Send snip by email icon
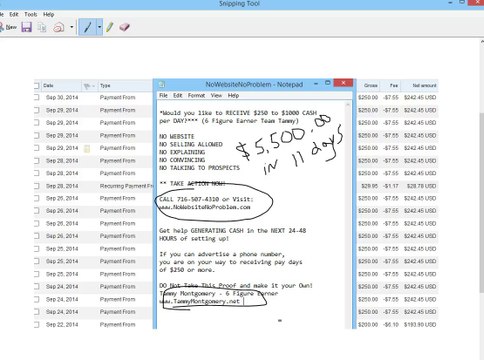 click(59, 27)
